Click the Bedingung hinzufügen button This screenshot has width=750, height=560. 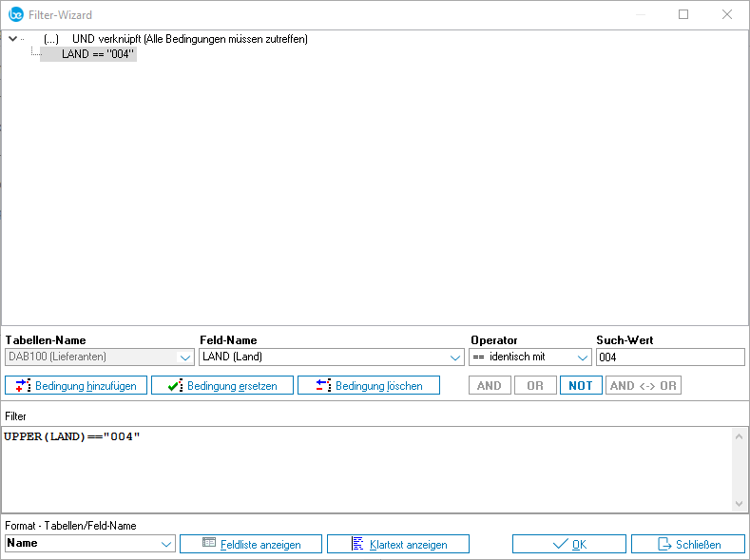[76, 385]
